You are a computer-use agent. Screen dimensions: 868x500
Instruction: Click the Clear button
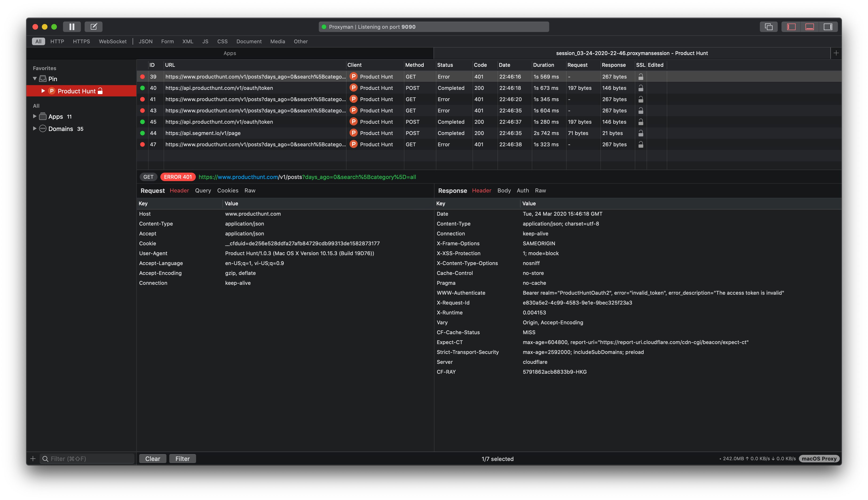point(152,458)
